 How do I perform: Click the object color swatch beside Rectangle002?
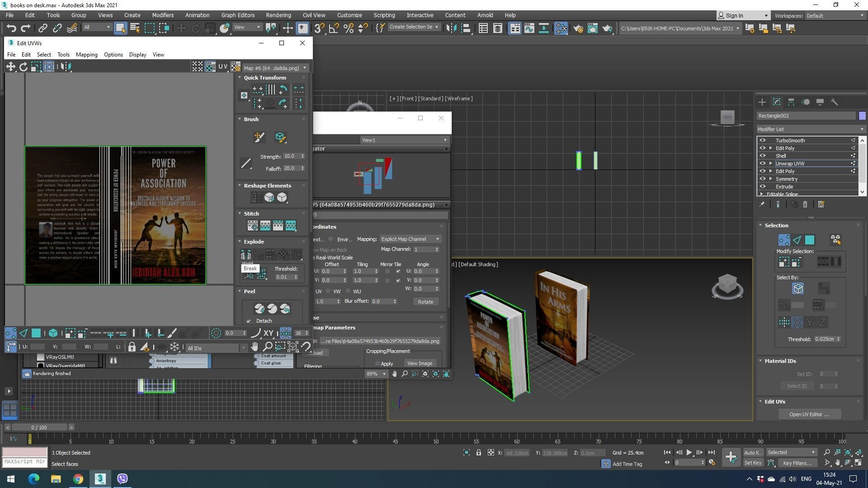[862, 116]
